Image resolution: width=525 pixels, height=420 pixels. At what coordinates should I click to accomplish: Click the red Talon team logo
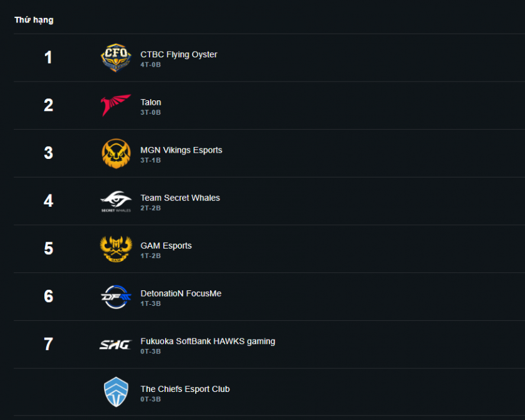pyautogui.click(x=116, y=105)
